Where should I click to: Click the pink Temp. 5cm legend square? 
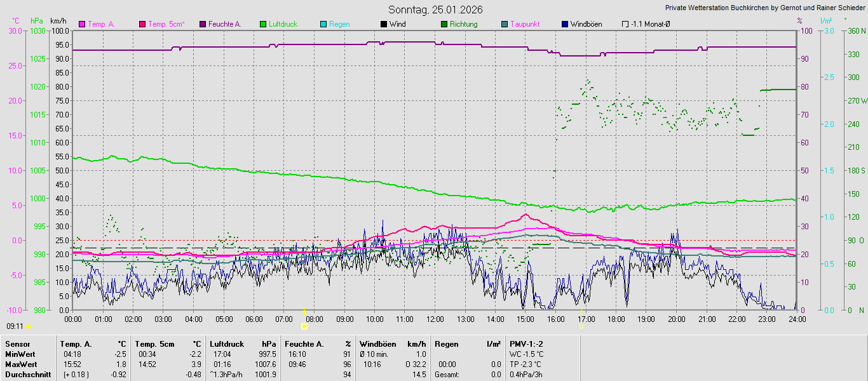pyautogui.click(x=142, y=24)
